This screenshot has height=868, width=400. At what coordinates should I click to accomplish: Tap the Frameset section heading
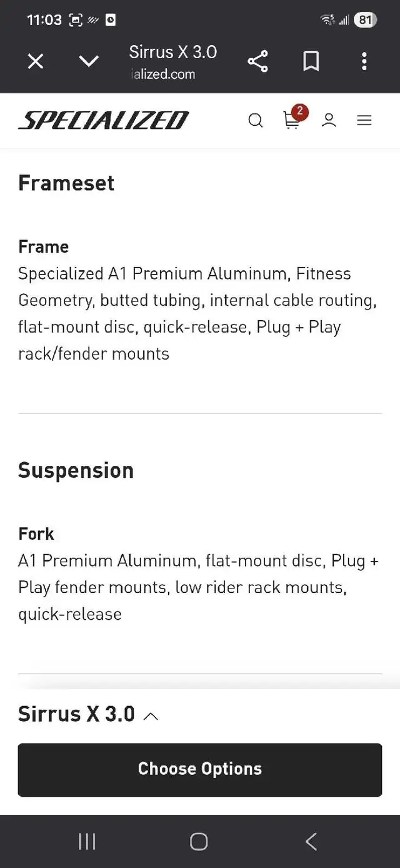coord(66,183)
